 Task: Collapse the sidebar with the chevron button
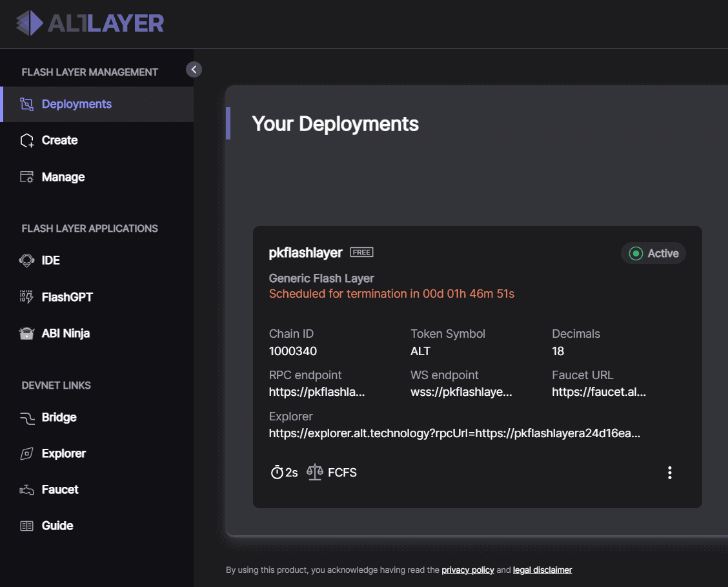194,70
